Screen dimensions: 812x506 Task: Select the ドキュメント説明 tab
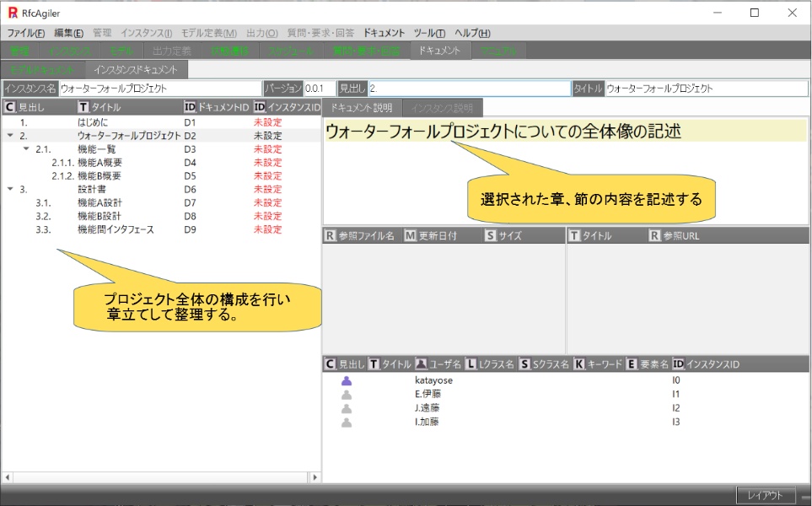362,108
